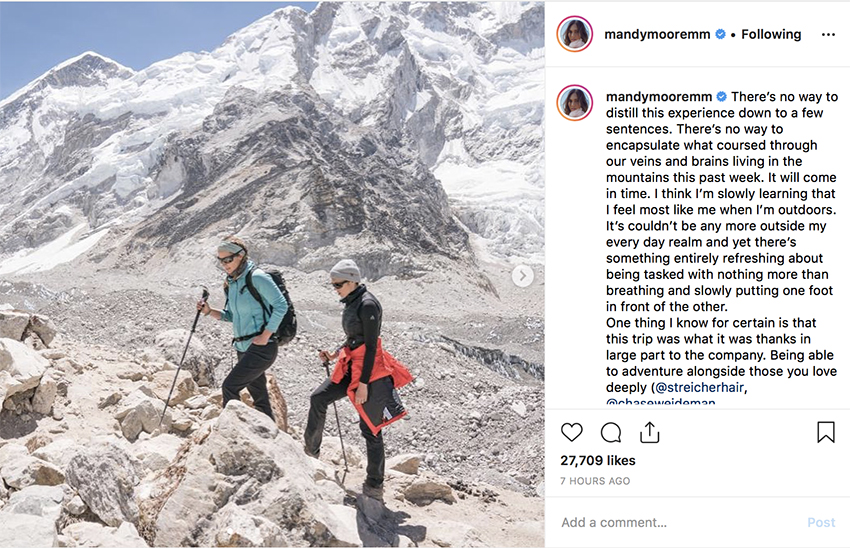
Task: Click the verified badge in the caption
Action: pos(719,97)
